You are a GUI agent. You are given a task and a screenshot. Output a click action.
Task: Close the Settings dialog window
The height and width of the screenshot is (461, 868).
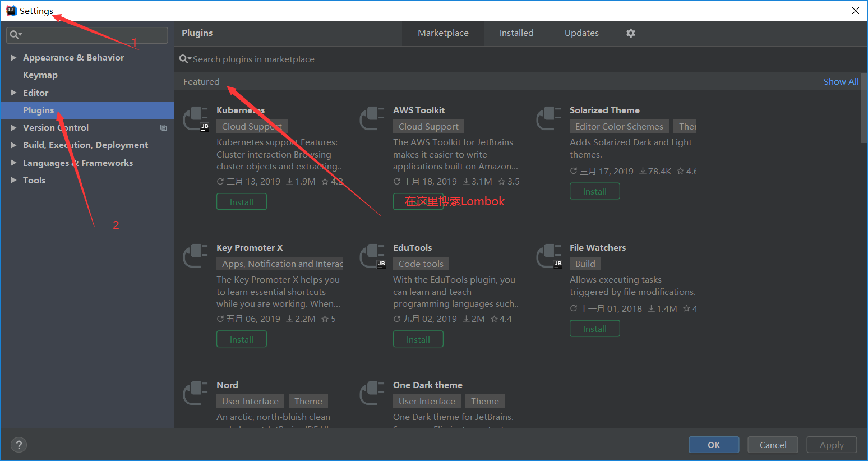click(x=855, y=11)
